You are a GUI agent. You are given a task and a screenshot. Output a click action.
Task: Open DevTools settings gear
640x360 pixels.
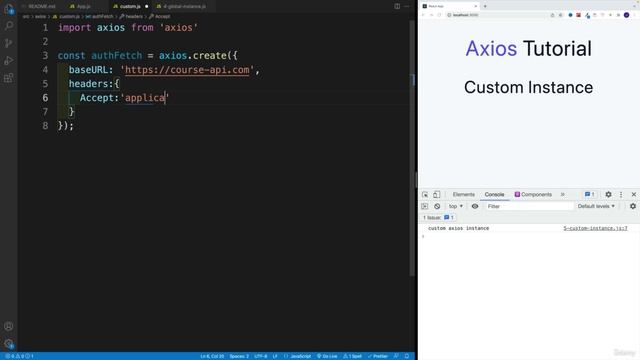pyautogui.click(x=608, y=195)
